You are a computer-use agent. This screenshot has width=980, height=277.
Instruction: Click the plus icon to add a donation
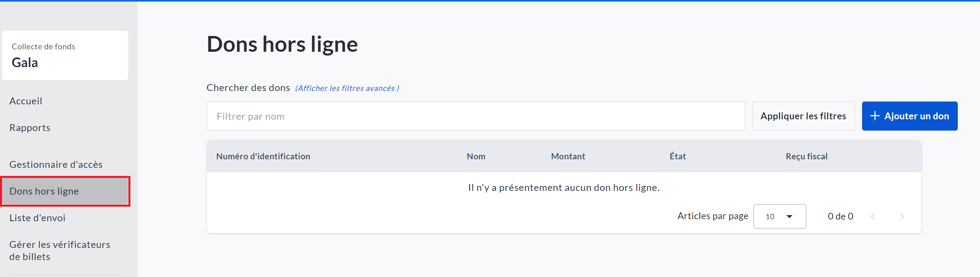pos(875,116)
